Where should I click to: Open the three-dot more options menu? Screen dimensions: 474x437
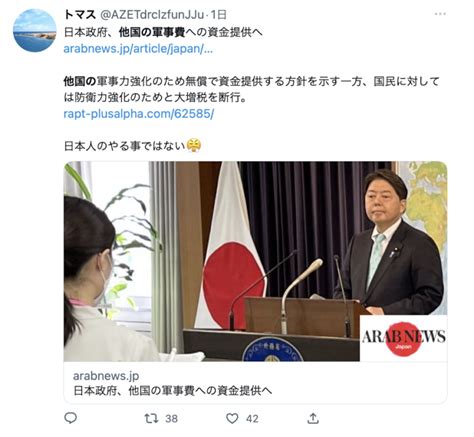(440, 14)
